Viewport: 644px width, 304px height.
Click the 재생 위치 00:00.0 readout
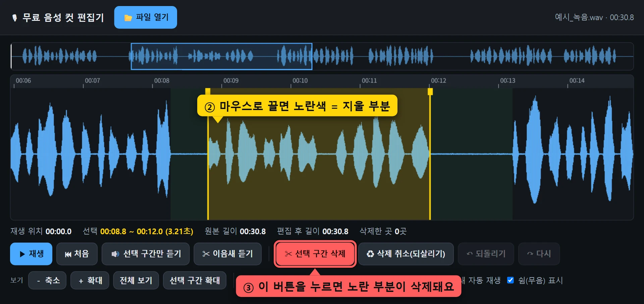[x=41, y=231]
